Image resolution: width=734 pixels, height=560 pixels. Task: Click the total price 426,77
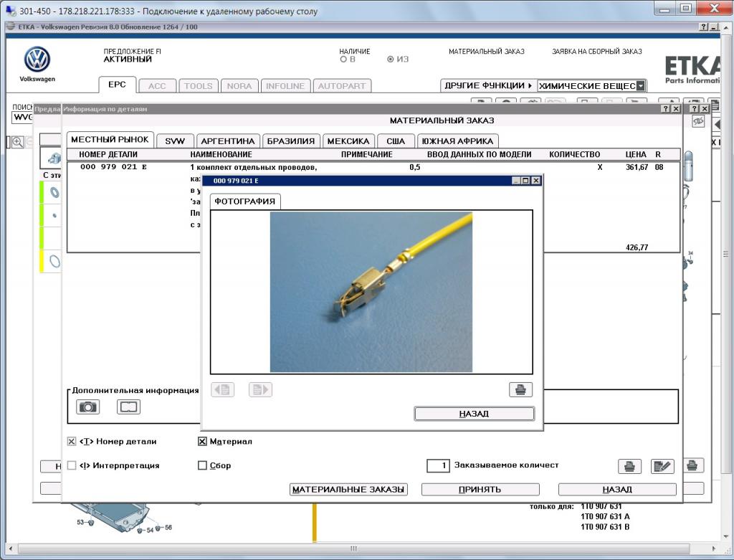click(637, 247)
